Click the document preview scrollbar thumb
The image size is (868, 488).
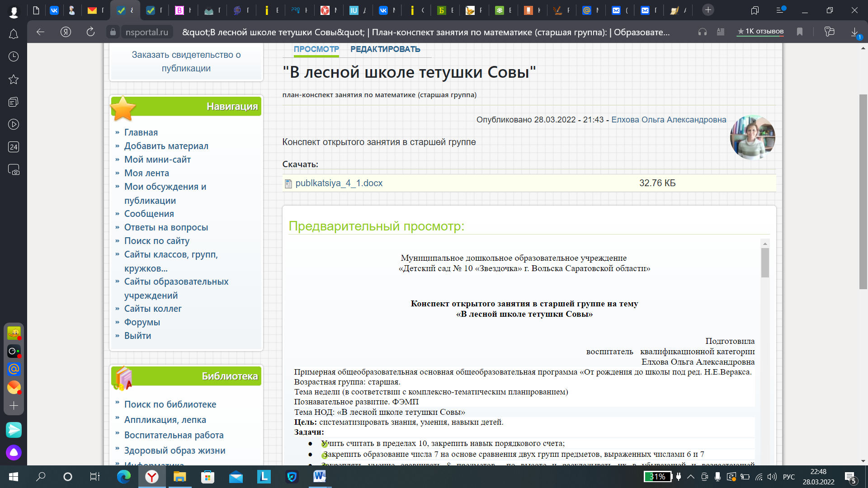click(x=765, y=263)
